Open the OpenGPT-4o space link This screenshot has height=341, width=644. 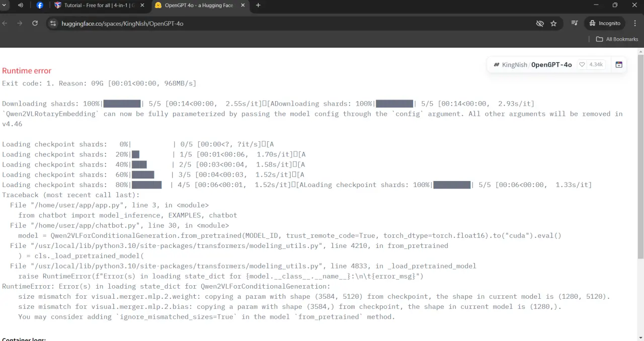click(551, 65)
